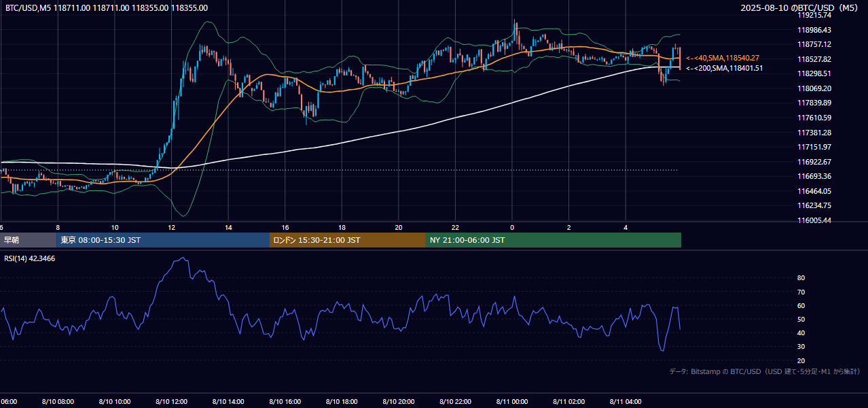Select the ロンドン 15:30-21:00 JST session bar
This screenshot has width=868, height=408.
(348, 240)
